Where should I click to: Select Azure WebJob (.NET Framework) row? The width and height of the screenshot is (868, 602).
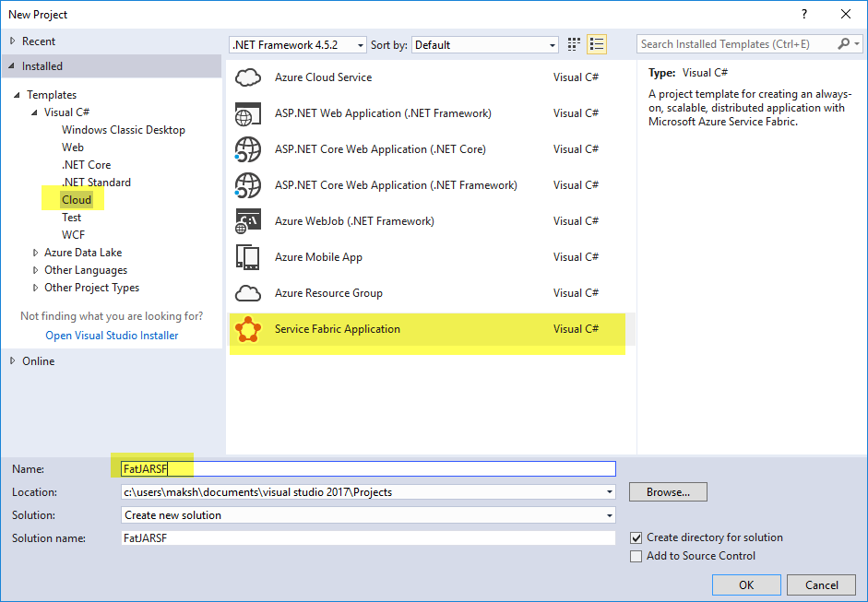pyautogui.click(x=431, y=221)
